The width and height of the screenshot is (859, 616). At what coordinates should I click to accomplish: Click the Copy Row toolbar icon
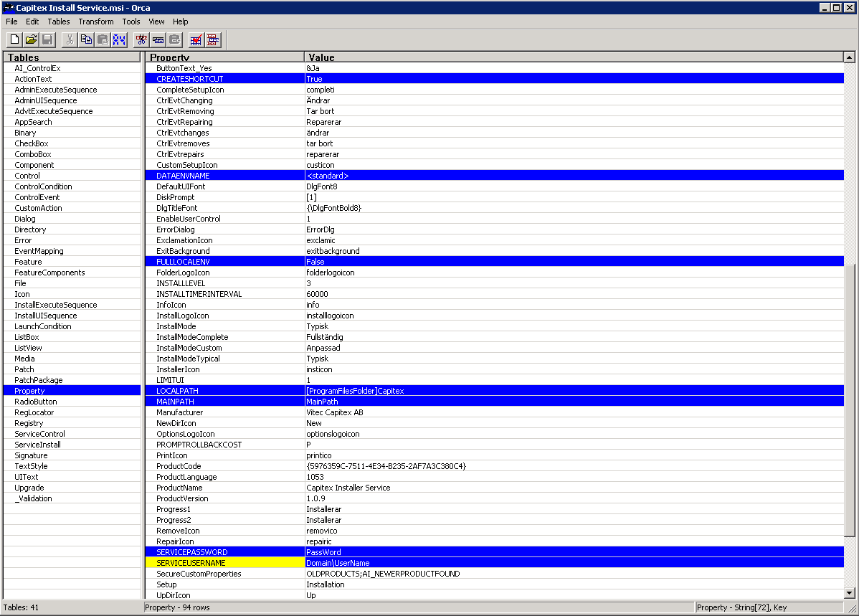[x=158, y=39]
